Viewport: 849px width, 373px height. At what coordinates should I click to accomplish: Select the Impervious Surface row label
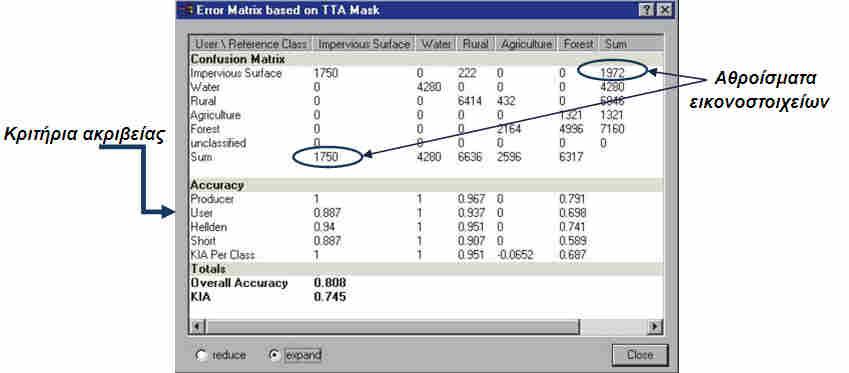coord(236,73)
